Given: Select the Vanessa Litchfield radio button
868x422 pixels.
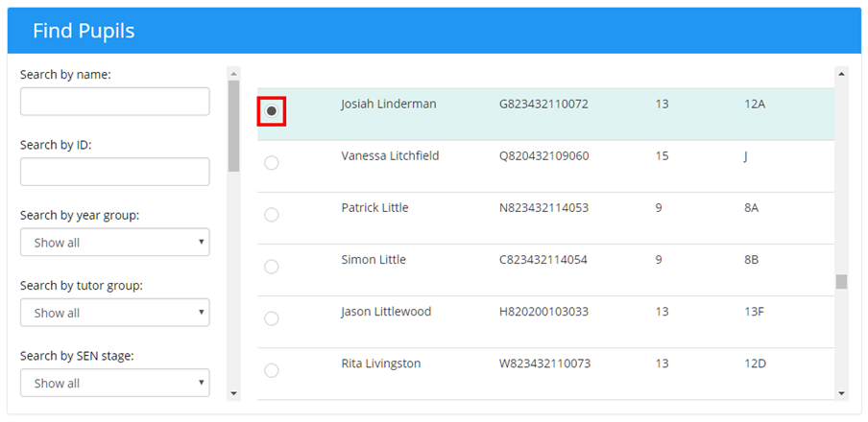Looking at the screenshot, I should coord(272,163).
